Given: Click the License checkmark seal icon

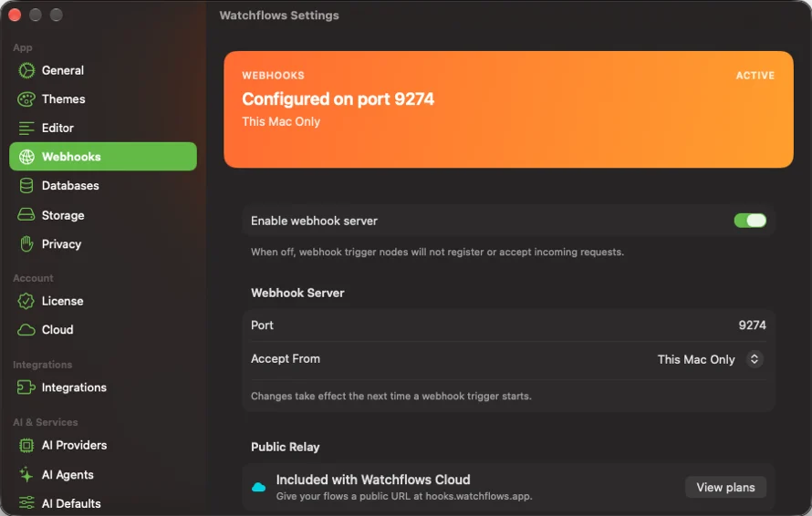Looking at the screenshot, I should [x=26, y=301].
